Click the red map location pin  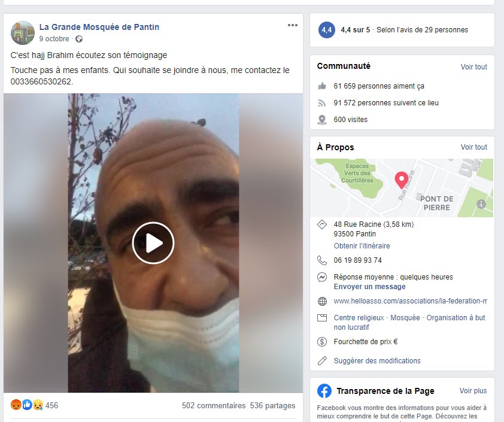(401, 180)
